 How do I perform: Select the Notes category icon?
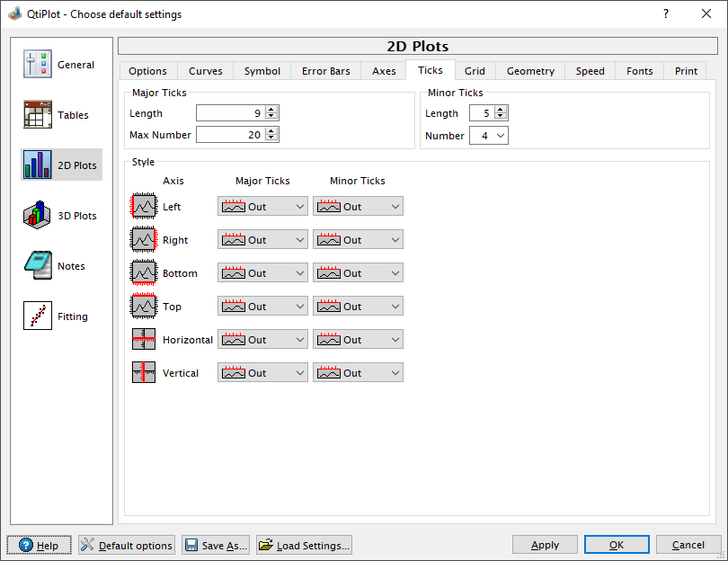click(37, 265)
